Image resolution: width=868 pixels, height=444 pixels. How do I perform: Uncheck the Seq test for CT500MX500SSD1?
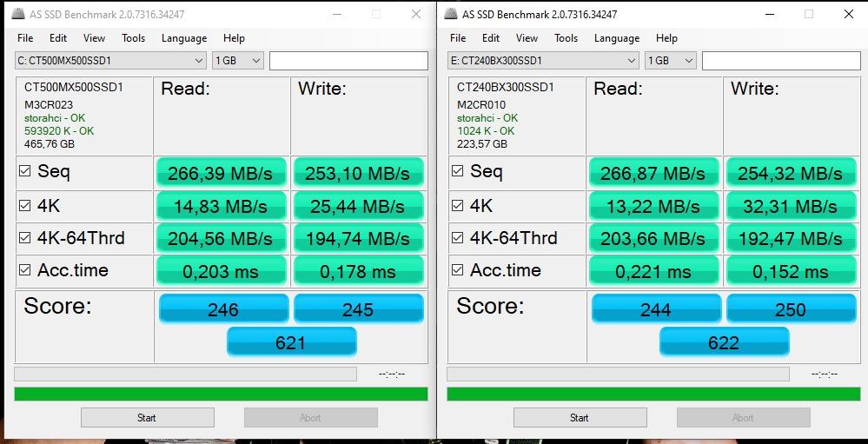coord(24,171)
